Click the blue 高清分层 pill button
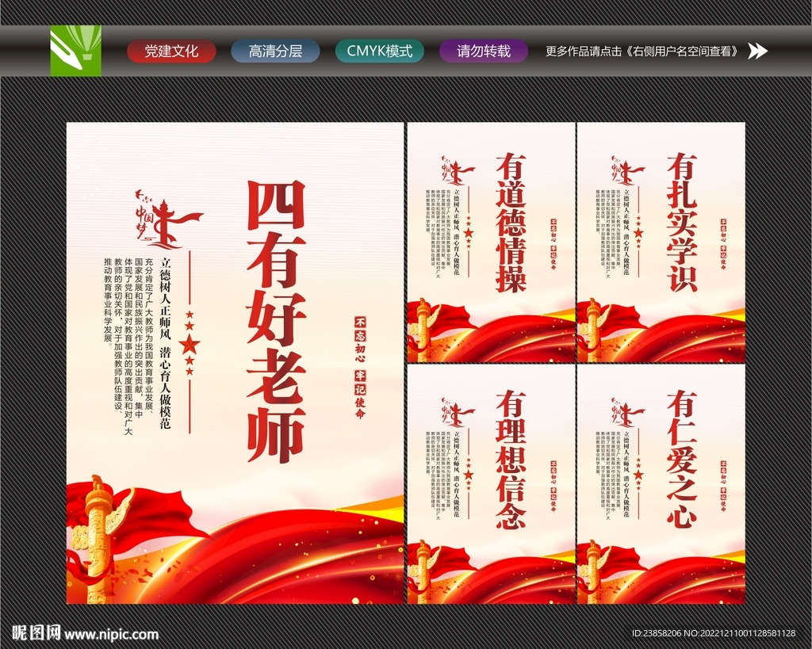Screen dimensions: 812x649 click(x=275, y=52)
